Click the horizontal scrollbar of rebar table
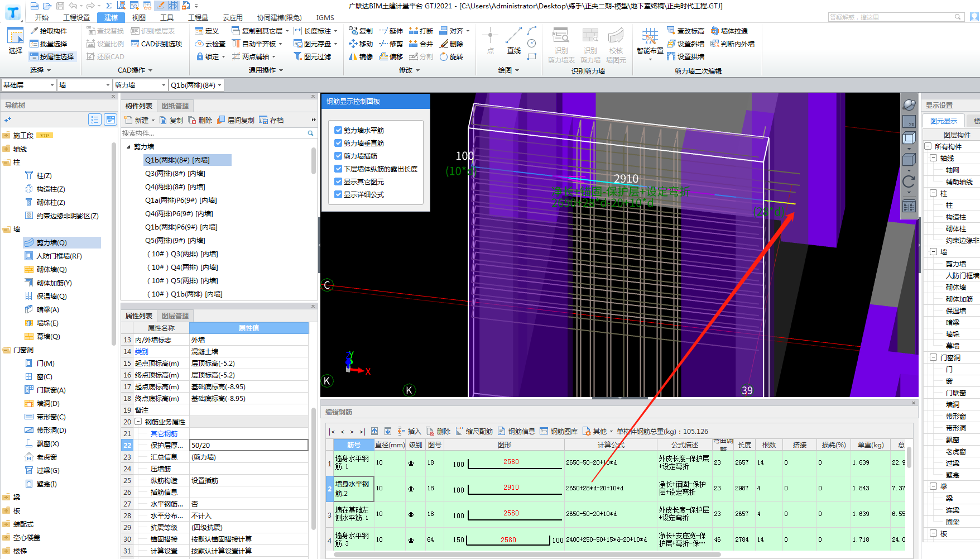 (x=527, y=555)
